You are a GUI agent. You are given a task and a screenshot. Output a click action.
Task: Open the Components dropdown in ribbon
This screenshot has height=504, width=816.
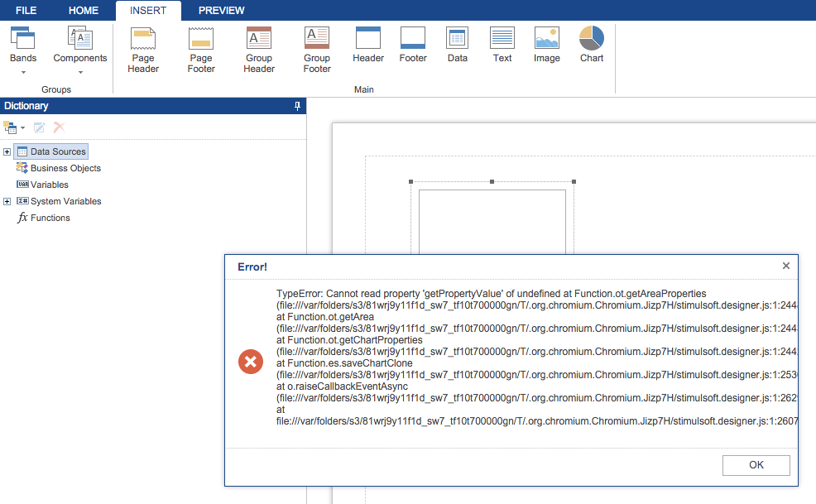pos(80,50)
